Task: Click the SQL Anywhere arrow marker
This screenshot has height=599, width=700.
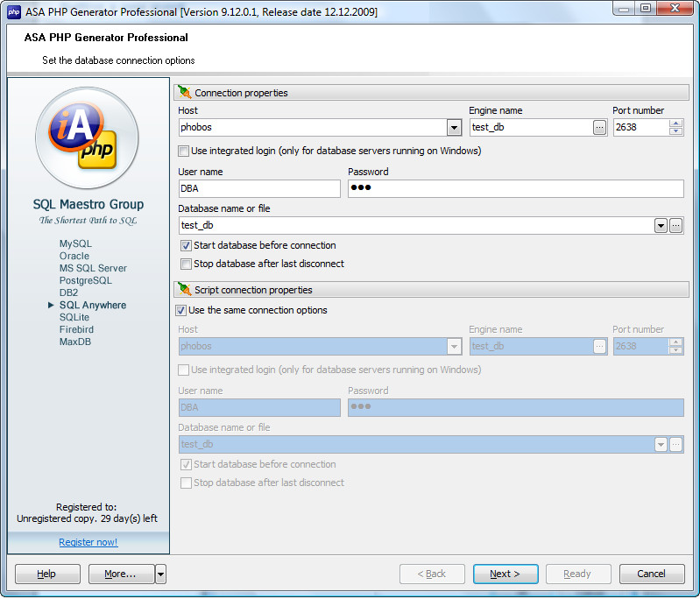Action: [51, 305]
